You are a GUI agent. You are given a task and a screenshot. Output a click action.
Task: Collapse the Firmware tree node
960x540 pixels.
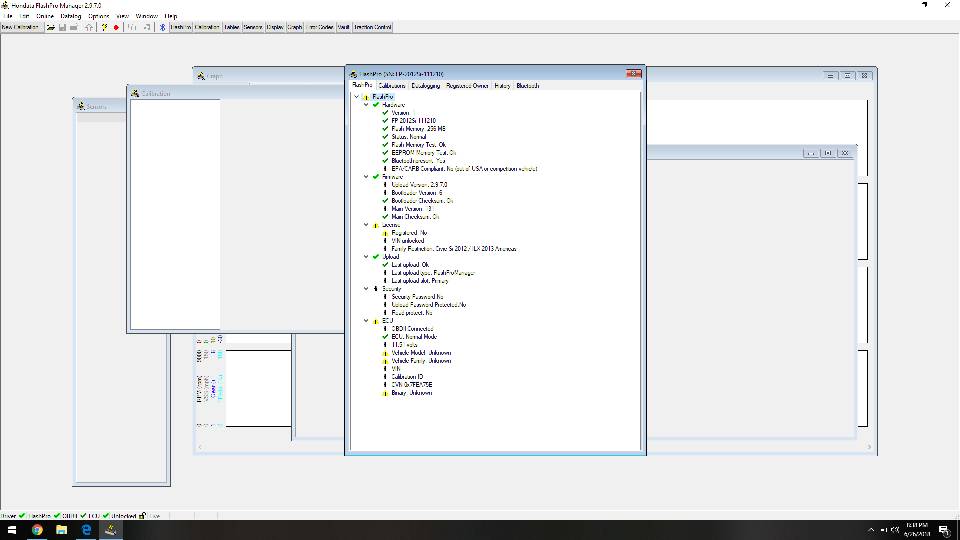[x=366, y=177]
